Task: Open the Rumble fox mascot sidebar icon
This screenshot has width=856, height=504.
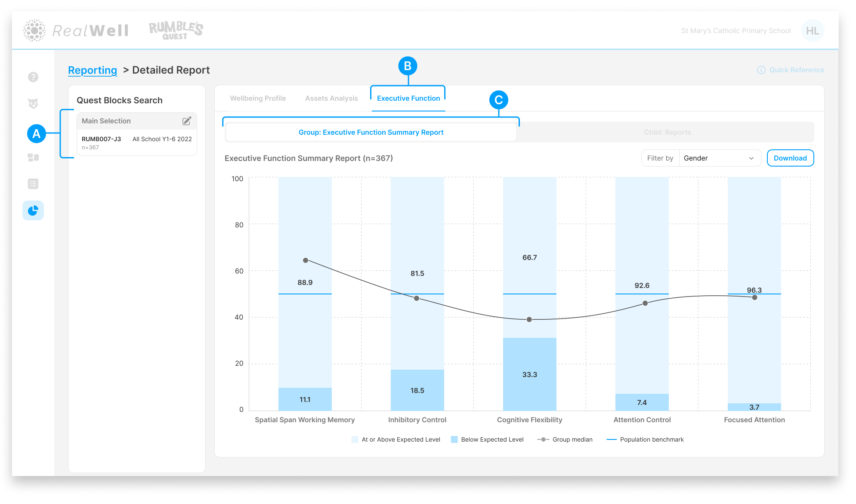Action: coord(33,104)
